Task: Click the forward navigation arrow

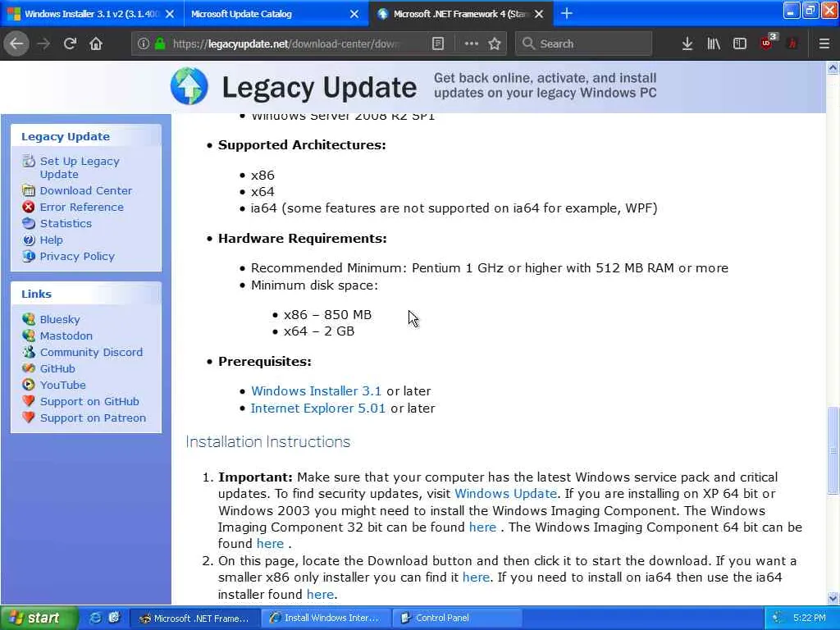Action: pyautogui.click(x=43, y=43)
